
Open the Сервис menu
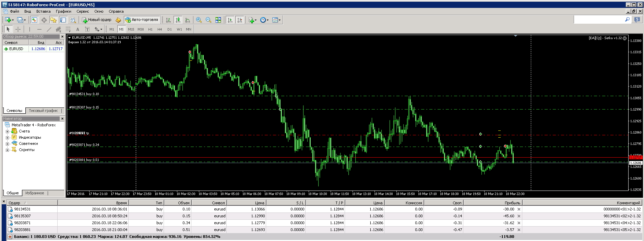click(83, 11)
